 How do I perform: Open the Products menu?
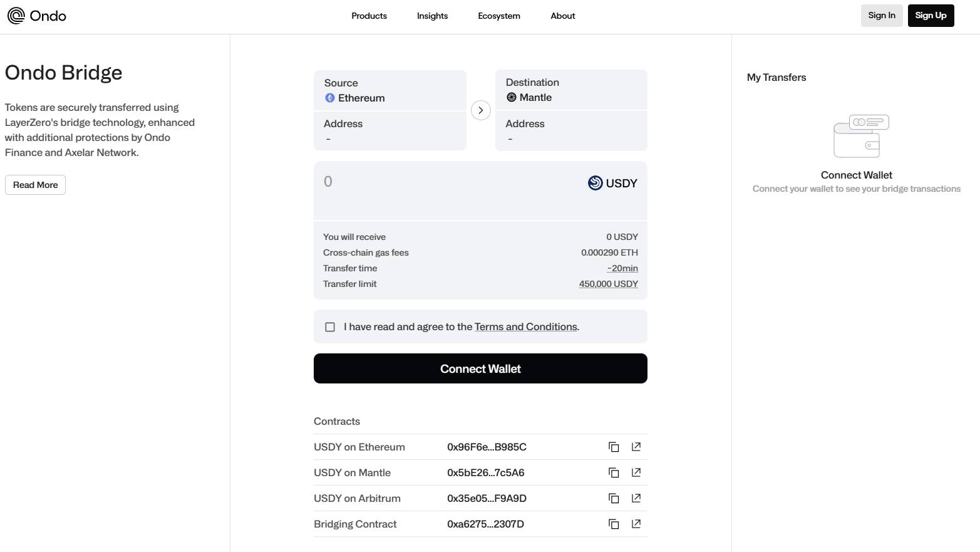coord(369,16)
